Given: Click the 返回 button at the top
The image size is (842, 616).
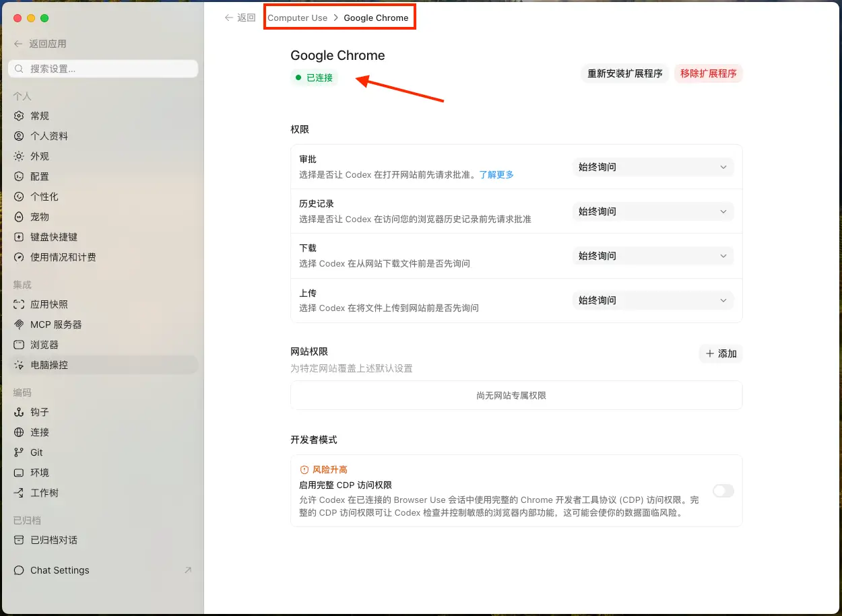Looking at the screenshot, I should [240, 18].
